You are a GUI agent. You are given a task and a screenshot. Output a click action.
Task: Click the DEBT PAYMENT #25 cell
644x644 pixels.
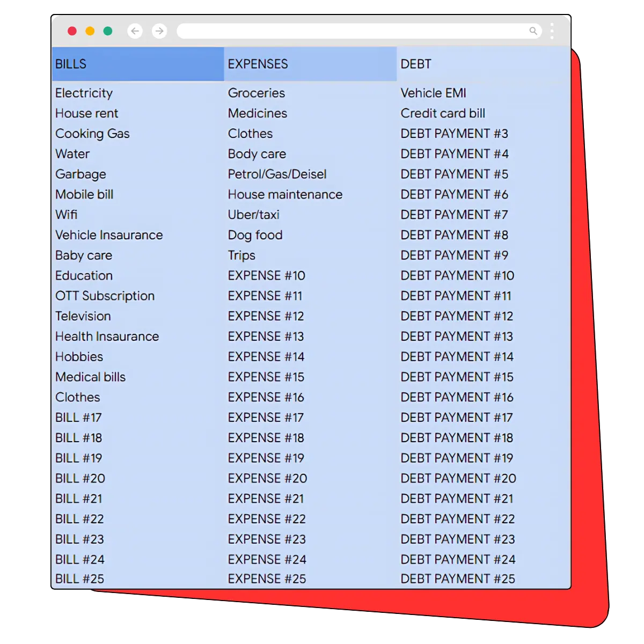457,579
